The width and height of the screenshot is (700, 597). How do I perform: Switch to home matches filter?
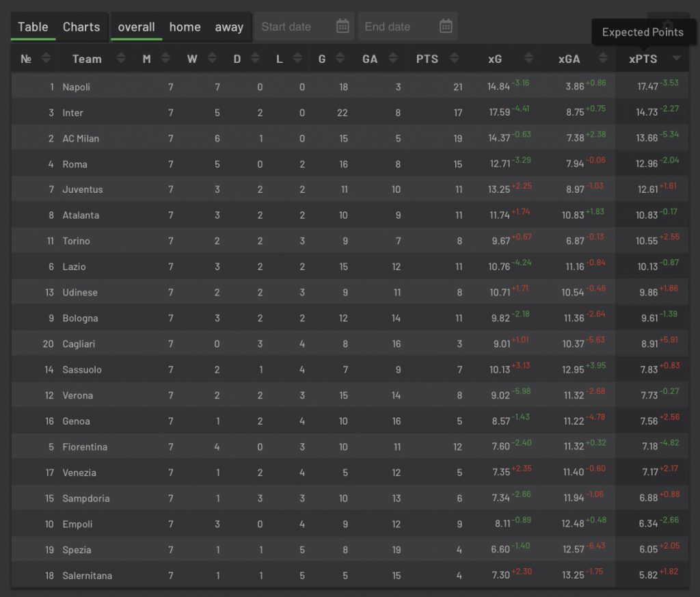pyautogui.click(x=185, y=27)
